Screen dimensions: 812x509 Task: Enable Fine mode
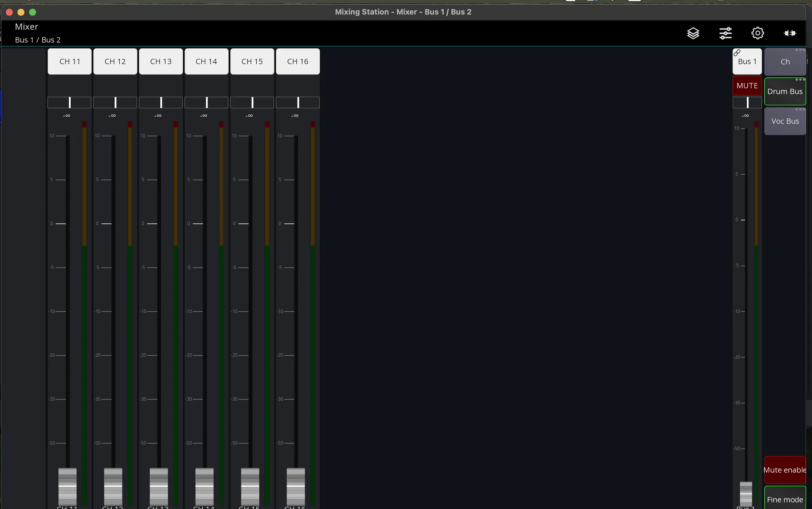pyautogui.click(x=785, y=499)
